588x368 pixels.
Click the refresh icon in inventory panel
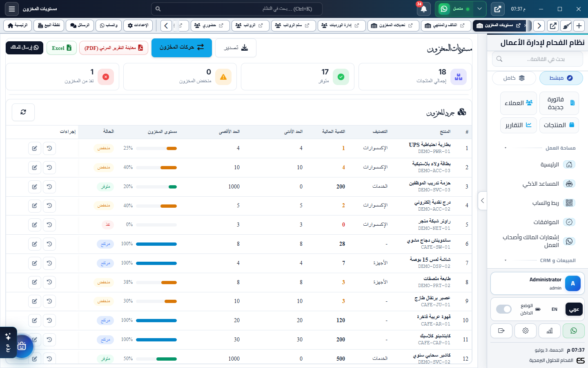(x=23, y=112)
